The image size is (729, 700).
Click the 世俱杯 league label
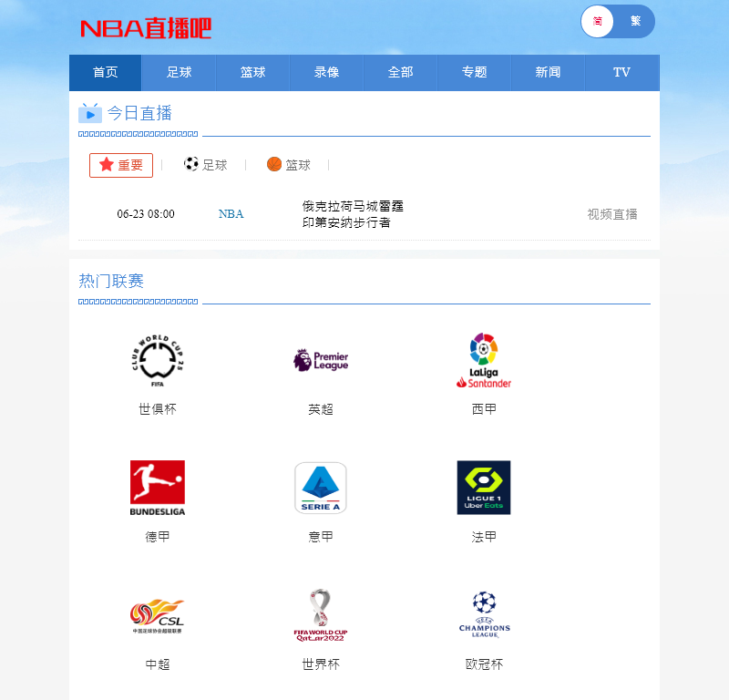click(158, 409)
